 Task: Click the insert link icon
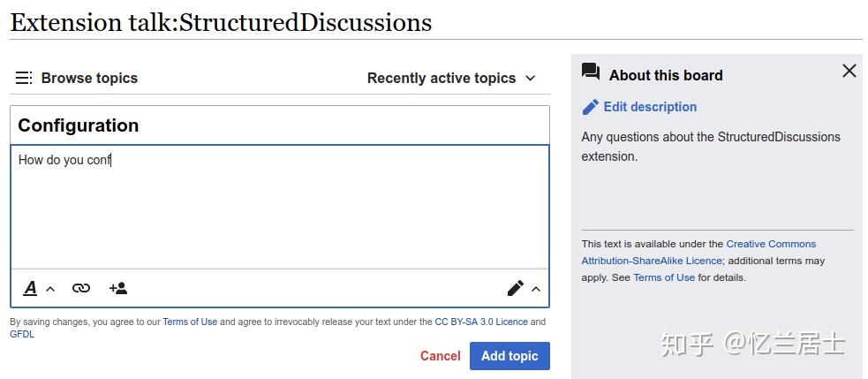coord(81,288)
